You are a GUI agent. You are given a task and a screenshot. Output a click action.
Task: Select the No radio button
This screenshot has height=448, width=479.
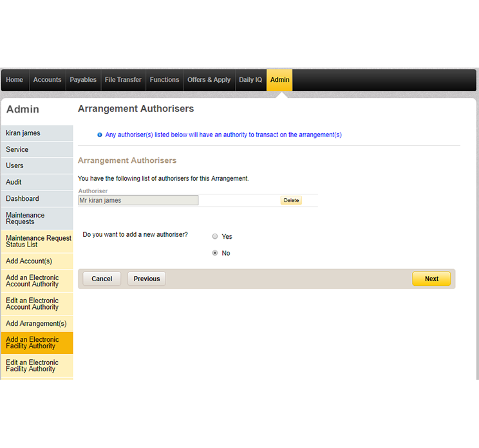click(215, 253)
